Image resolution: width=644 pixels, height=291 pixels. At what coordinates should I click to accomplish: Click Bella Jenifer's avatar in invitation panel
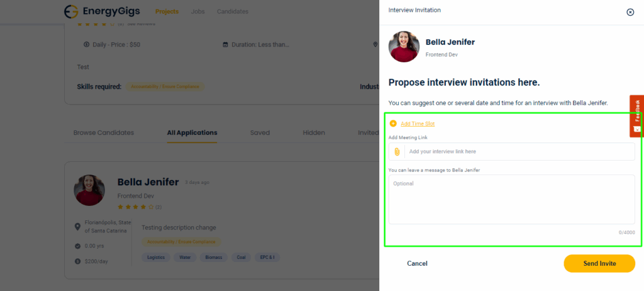[404, 47]
